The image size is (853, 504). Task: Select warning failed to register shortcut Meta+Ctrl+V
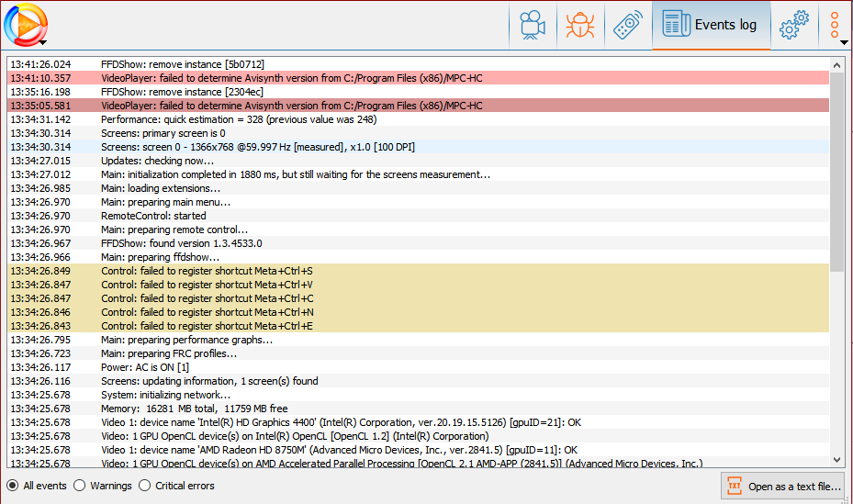click(x=419, y=285)
